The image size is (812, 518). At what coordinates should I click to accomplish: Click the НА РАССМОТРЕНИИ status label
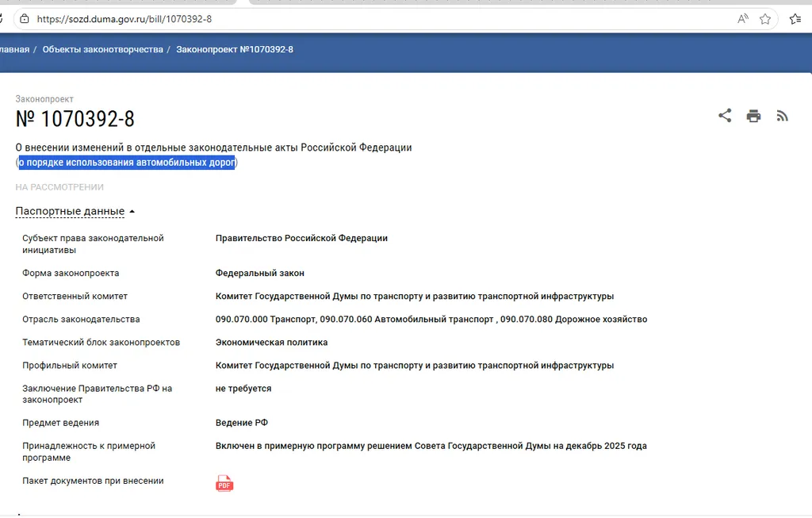59,187
